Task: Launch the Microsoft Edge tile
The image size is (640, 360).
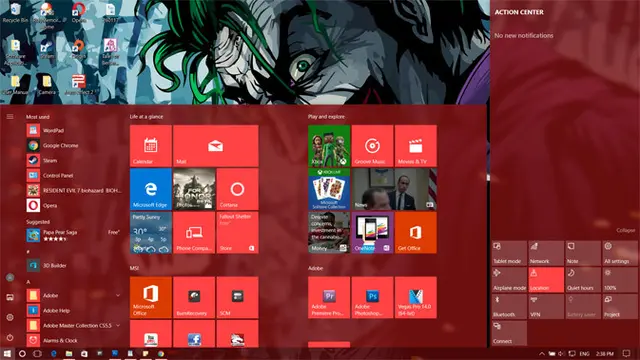Action: [151, 189]
